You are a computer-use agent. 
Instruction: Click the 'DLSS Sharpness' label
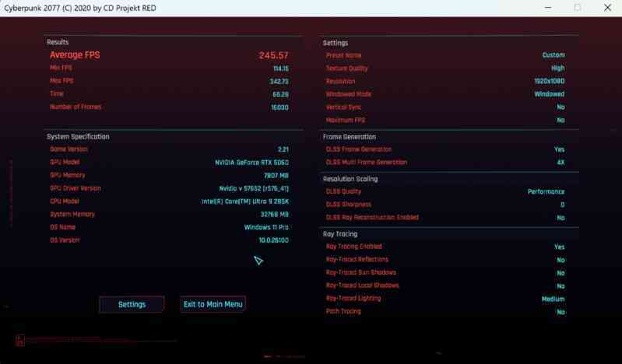point(348,205)
